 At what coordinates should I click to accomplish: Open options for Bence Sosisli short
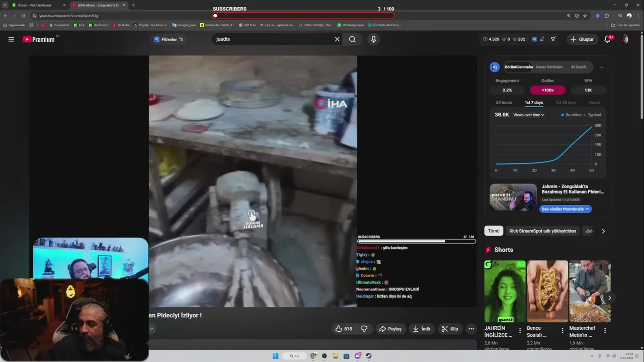point(562,331)
